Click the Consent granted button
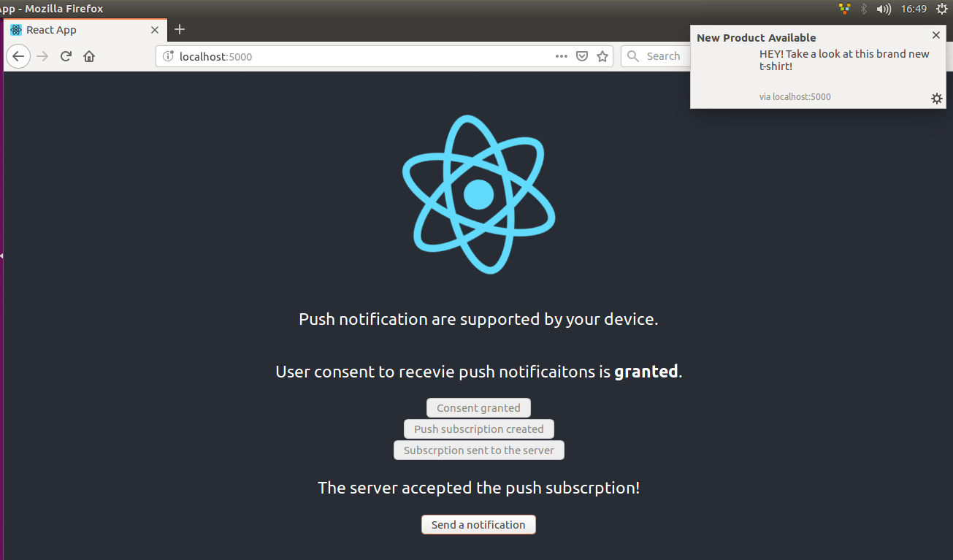 point(478,408)
